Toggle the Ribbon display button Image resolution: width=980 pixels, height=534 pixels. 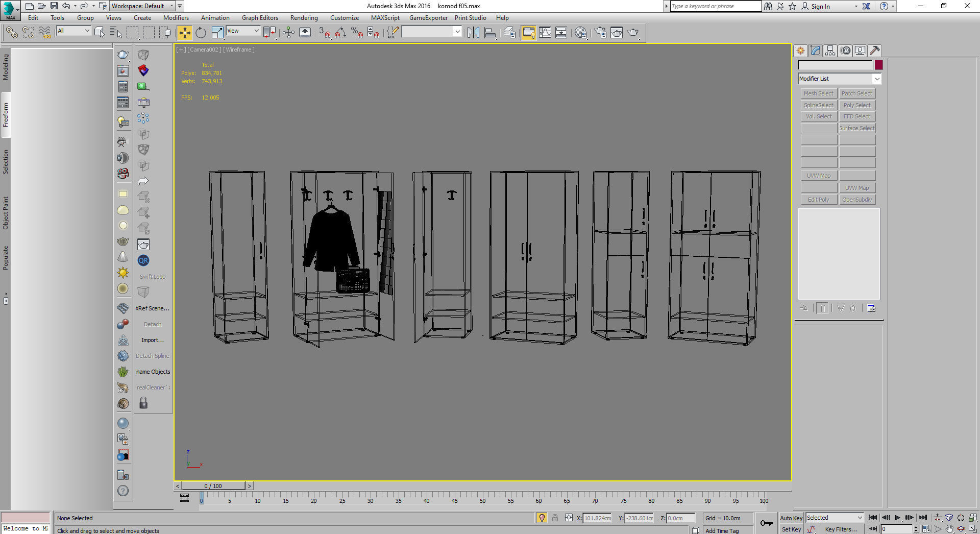[528, 33]
